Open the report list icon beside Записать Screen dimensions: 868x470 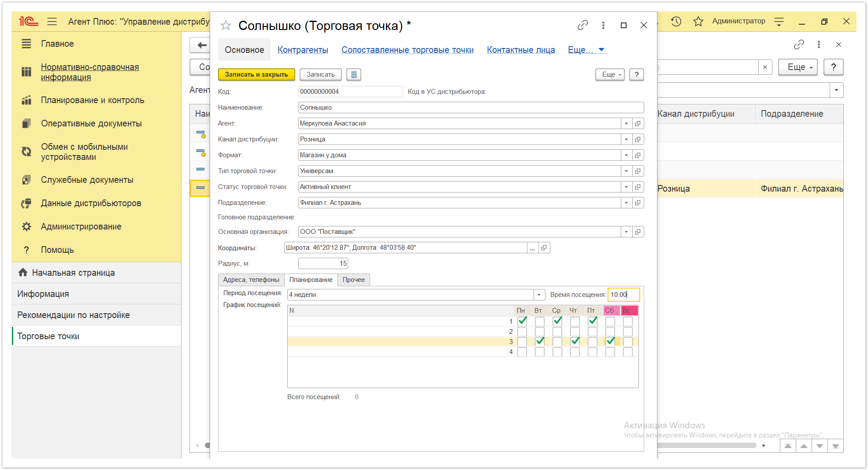pos(354,74)
